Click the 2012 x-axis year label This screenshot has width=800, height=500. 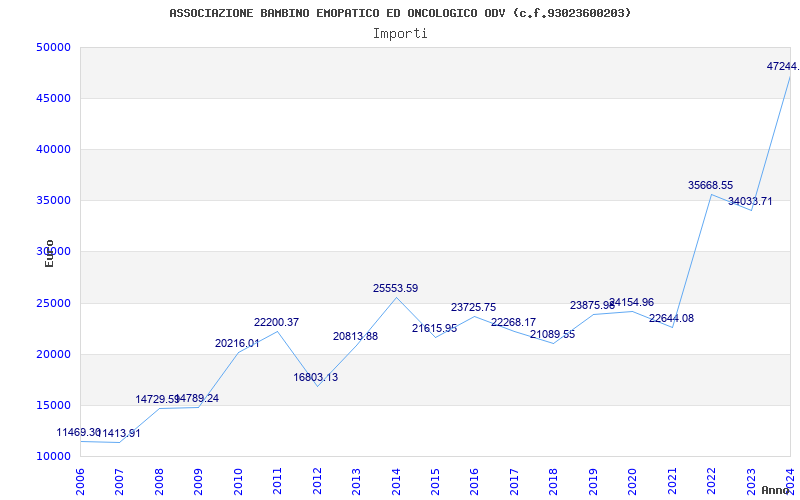317,482
